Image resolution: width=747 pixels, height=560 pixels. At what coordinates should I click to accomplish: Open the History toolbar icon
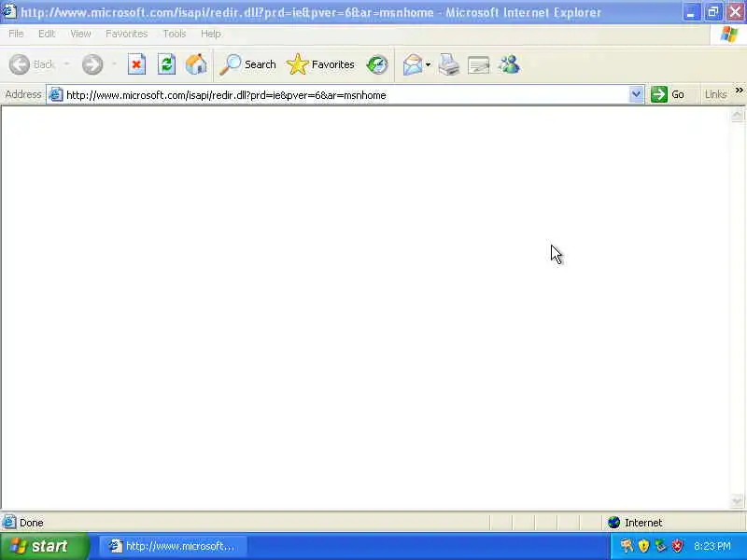pyautogui.click(x=377, y=64)
